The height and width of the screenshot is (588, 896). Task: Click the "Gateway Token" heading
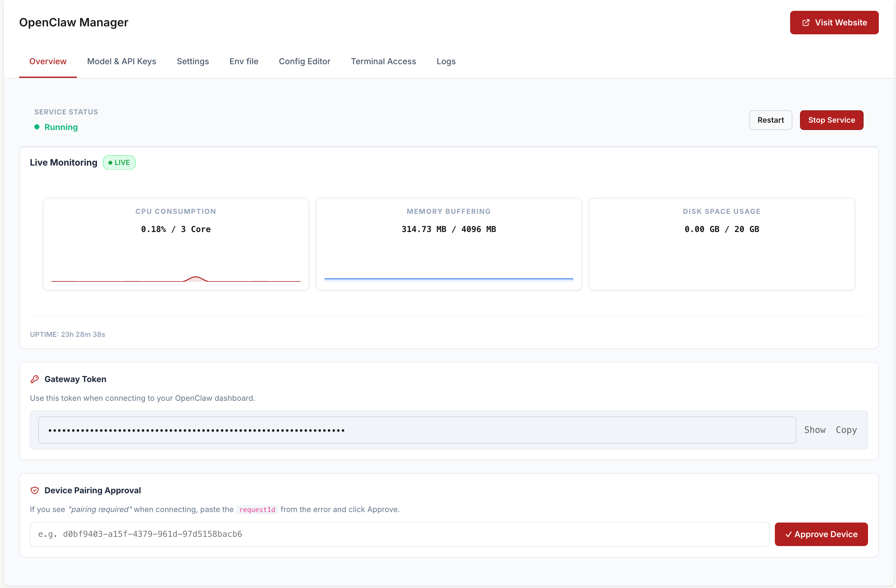tap(75, 379)
